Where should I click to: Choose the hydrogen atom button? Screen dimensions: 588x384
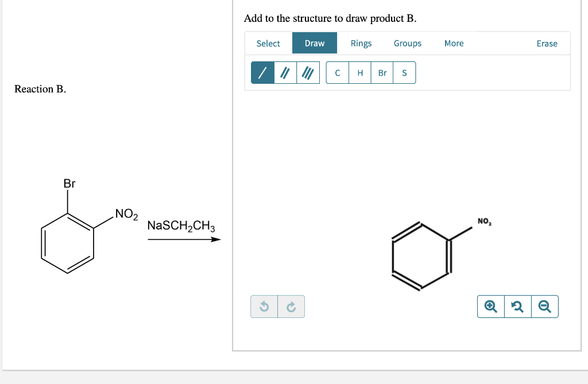359,72
